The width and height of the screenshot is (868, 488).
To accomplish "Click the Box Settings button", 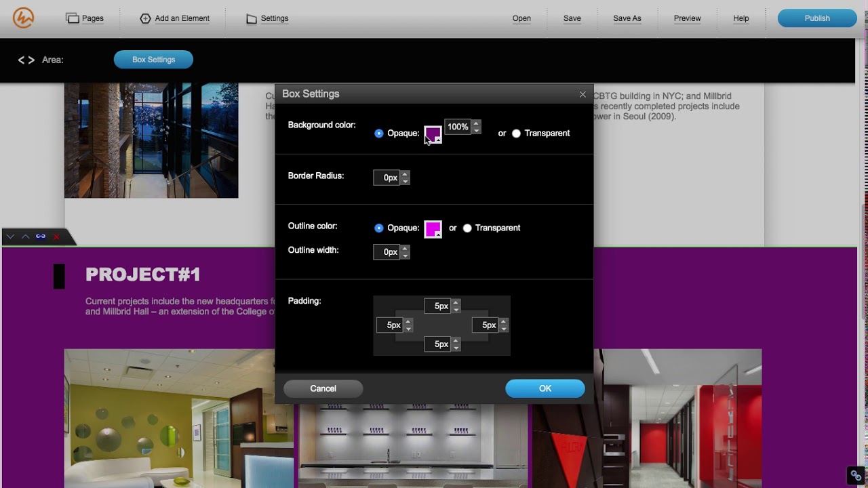I will point(153,60).
